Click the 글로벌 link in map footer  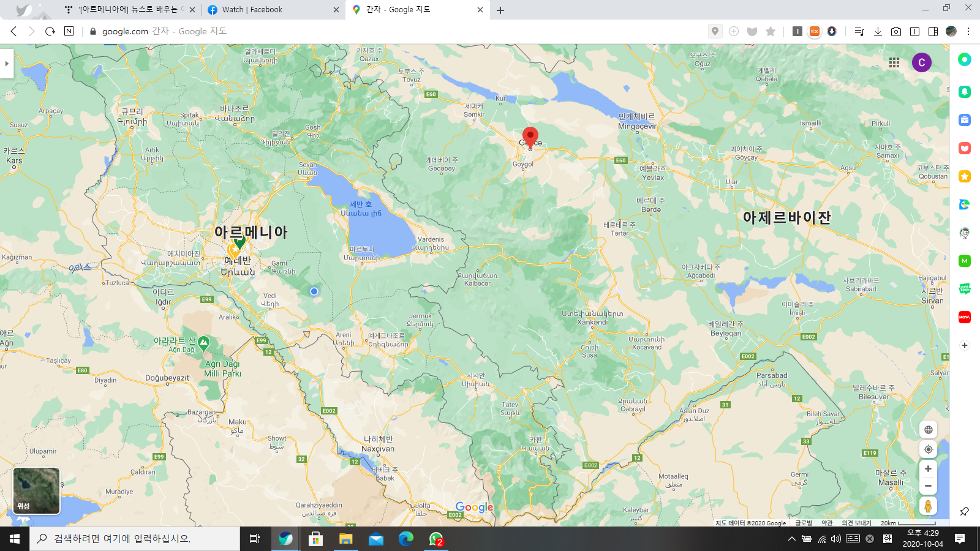click(x=804, y=523)
